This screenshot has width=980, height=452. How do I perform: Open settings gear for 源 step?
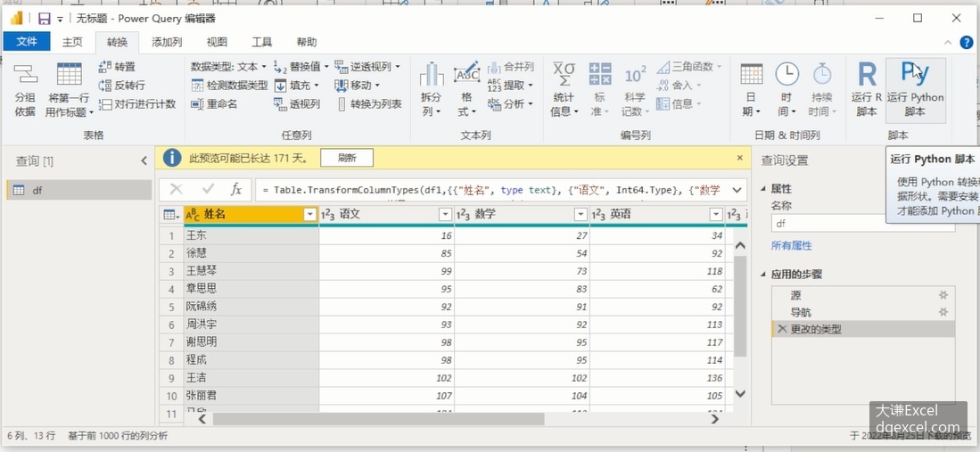943,295
